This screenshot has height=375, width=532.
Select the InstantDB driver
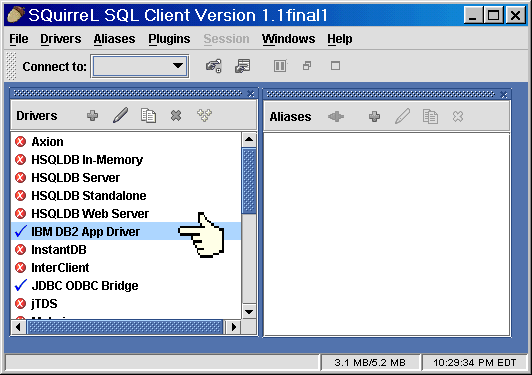click(x=126, y=249)
